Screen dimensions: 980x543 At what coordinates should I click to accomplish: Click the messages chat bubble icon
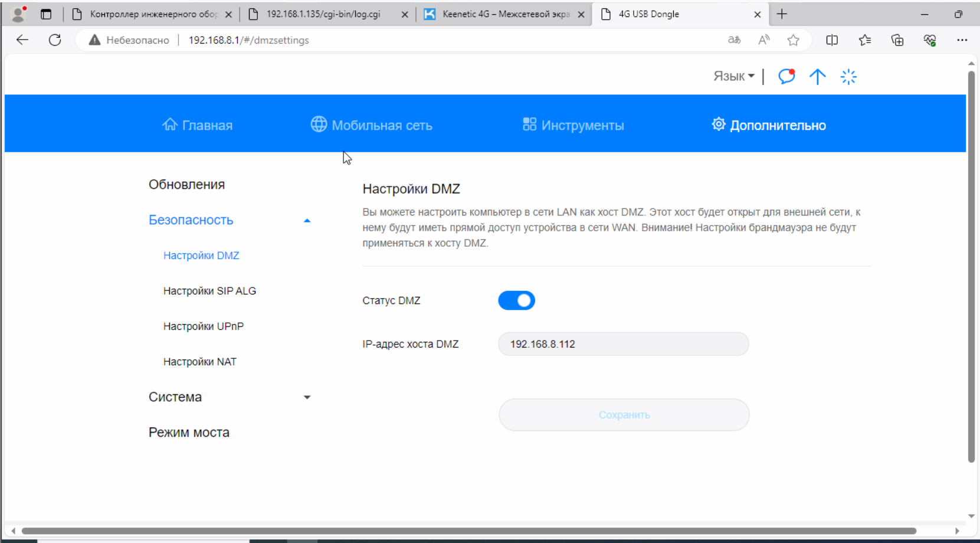tap(786, 76)
